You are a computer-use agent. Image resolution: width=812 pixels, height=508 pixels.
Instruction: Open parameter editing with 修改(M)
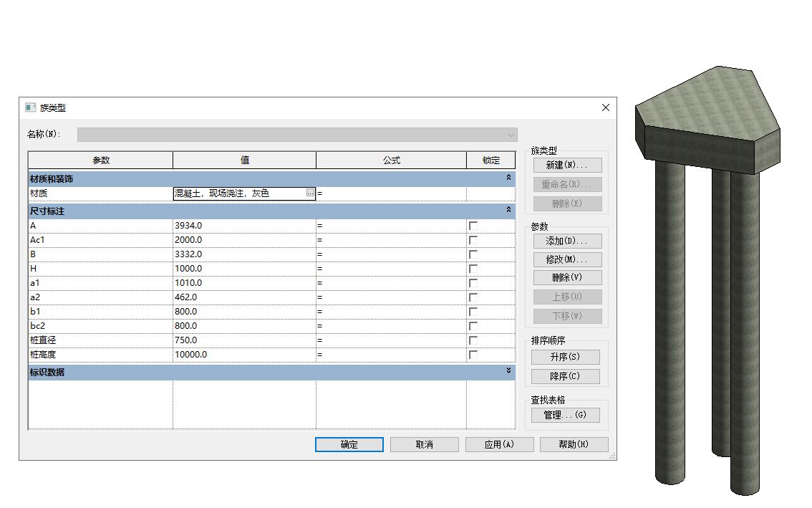(x=566, y=259)
